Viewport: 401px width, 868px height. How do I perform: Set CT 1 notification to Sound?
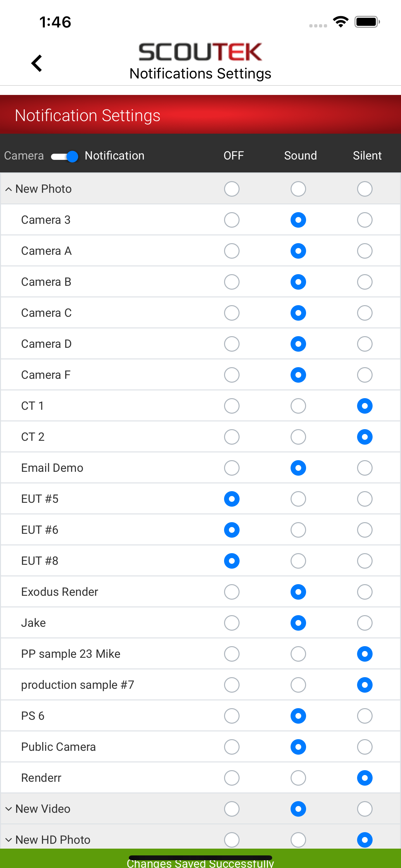(x=298, y=406)
